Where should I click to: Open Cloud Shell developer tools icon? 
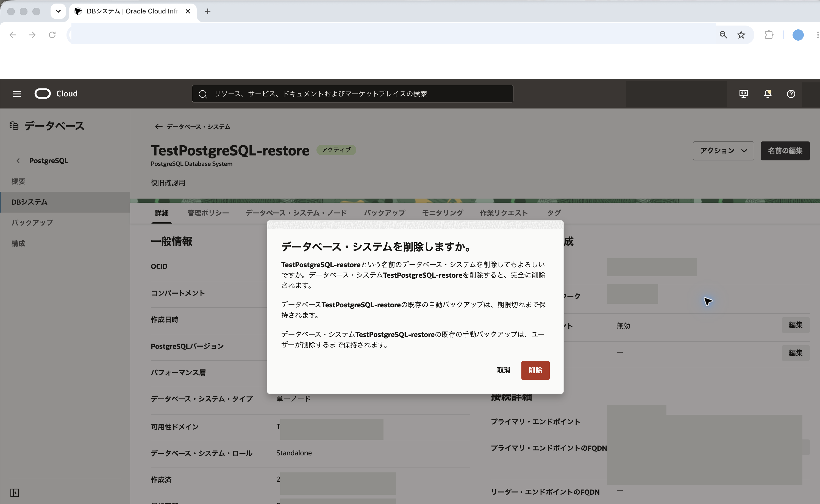coord(743,94)
